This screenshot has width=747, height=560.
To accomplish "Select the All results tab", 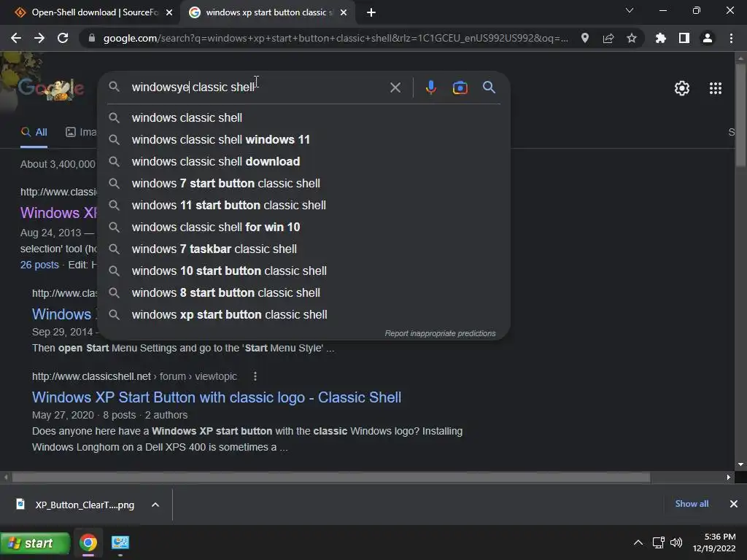I will coord(34,133).
